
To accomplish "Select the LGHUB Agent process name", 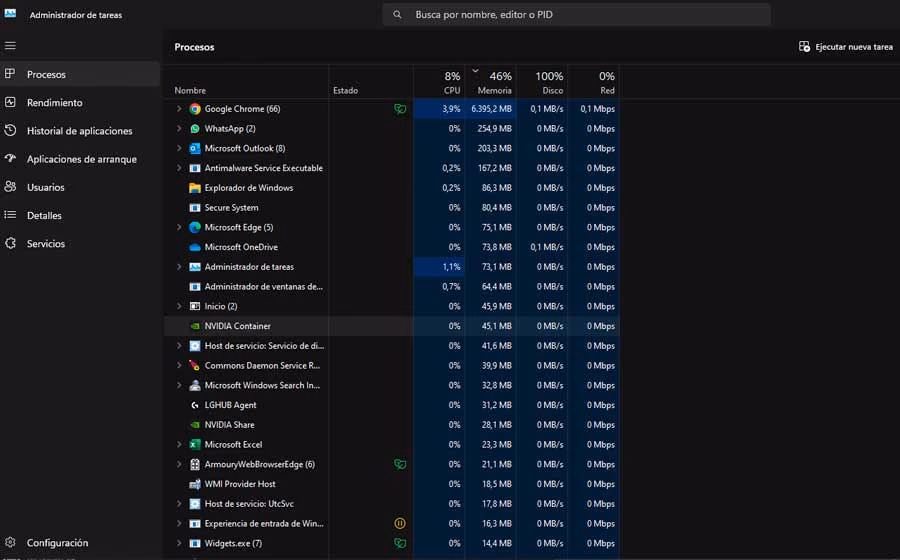I will pos(231,406).
